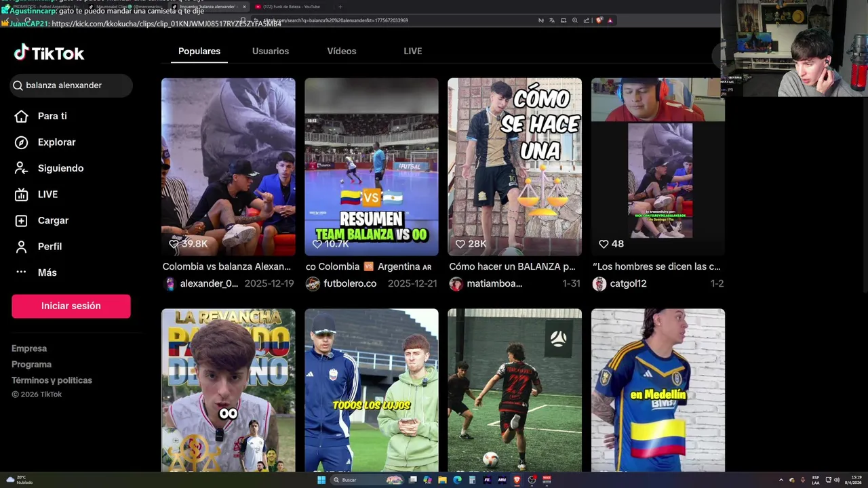Expand Términos y políticas section
The image size is (868, 488).
pyautogui.click(x=52, y=380)
